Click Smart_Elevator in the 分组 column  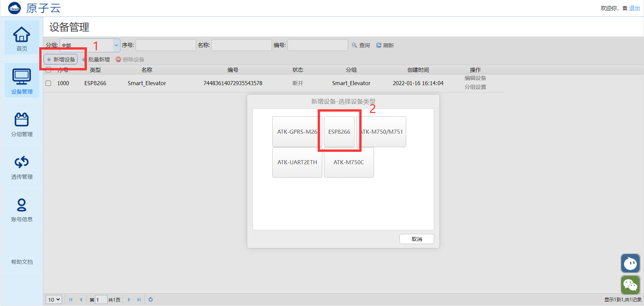click(x=351, y=83)
